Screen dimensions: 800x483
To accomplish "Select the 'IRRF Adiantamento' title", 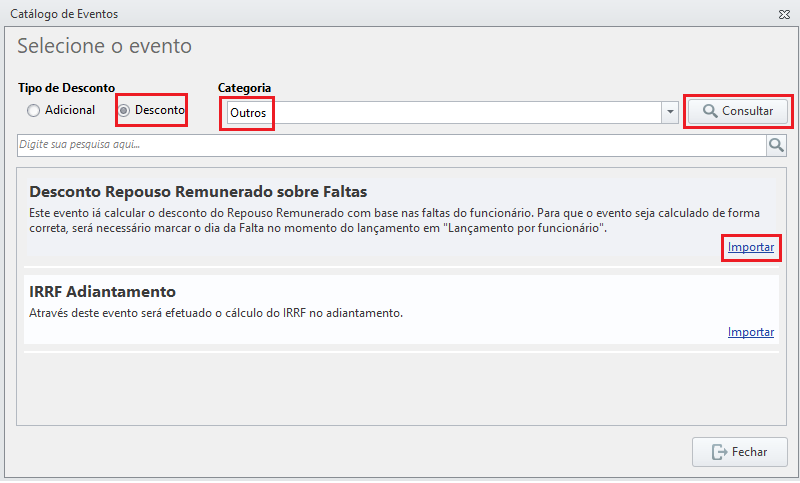I will coord(102,292).
